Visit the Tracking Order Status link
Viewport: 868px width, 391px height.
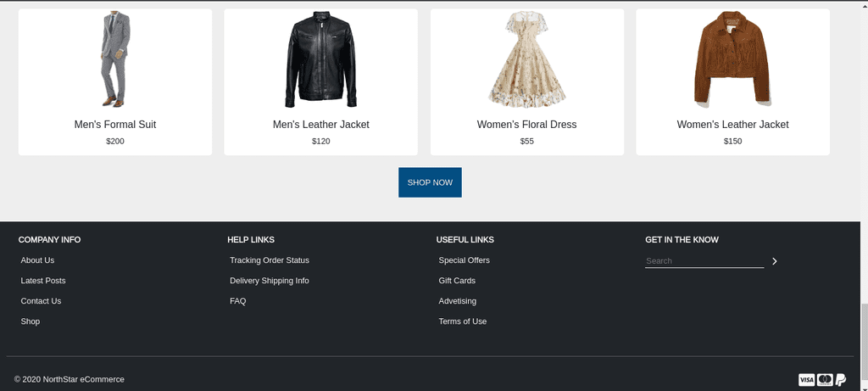(270, 260)
